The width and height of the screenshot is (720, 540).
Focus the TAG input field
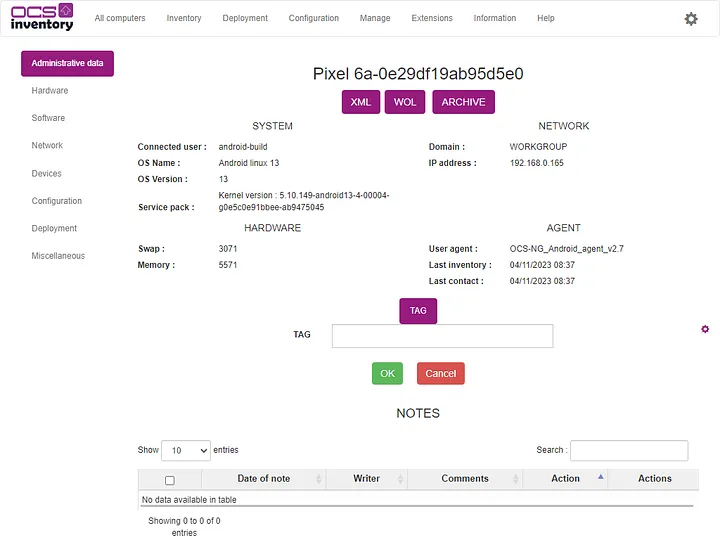click(443, 336)
